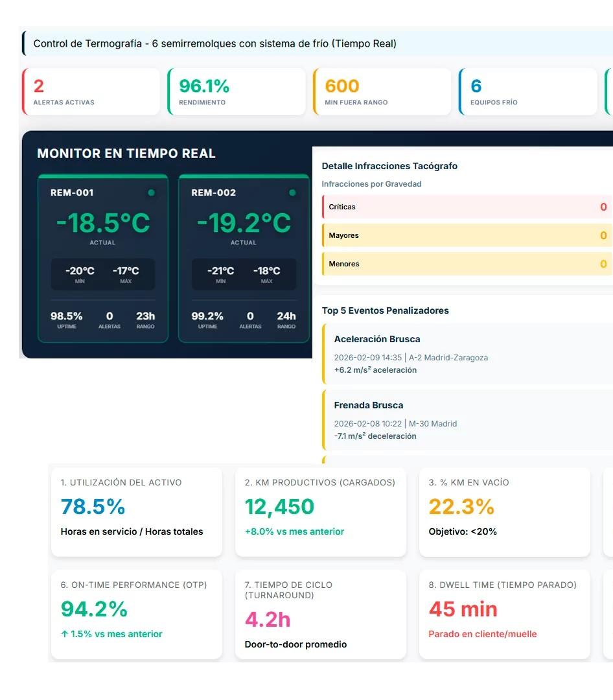
Task: Click the Parado en cliente/muelle text
Action: pos(483,634)
